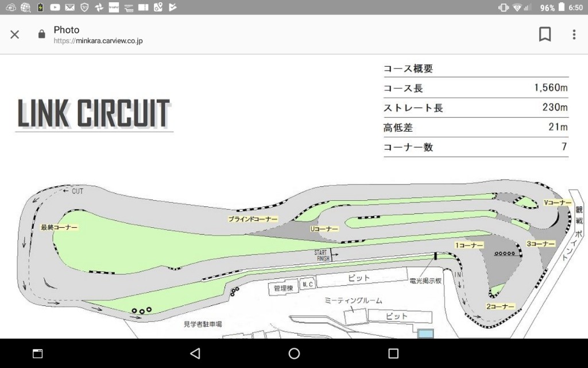588x368 pixels.
Task: Tap the secure connection padlock icon
Action: pos(41,34)
